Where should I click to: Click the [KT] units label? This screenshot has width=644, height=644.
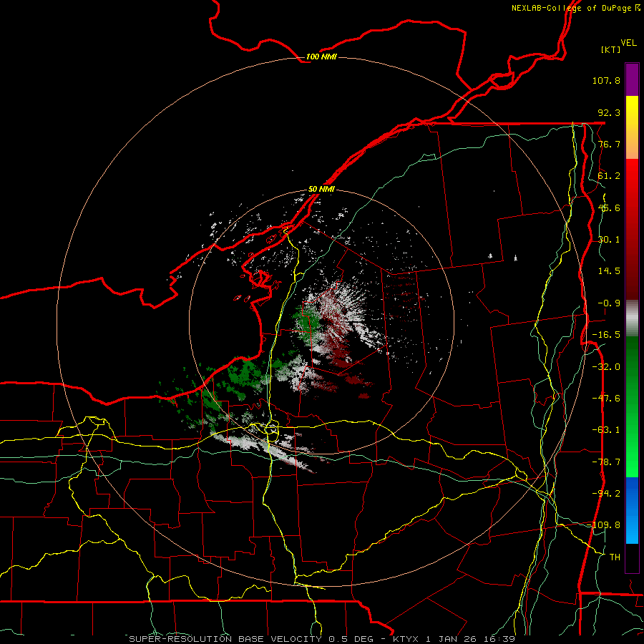point(611,49)
